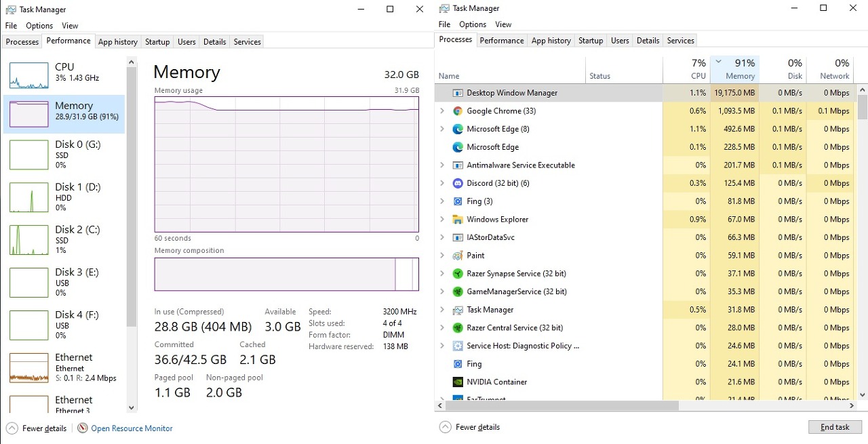Sort by Status column header

click(x=624, y=69)
